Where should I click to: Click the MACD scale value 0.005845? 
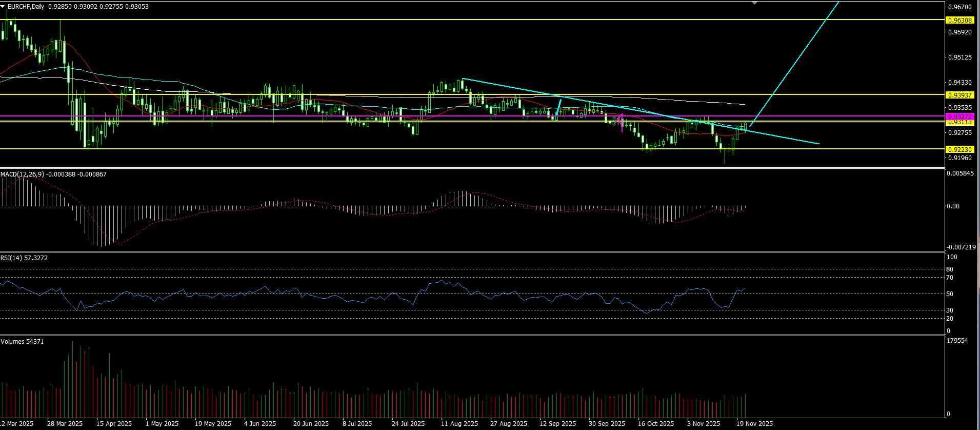tap(961, 174)
